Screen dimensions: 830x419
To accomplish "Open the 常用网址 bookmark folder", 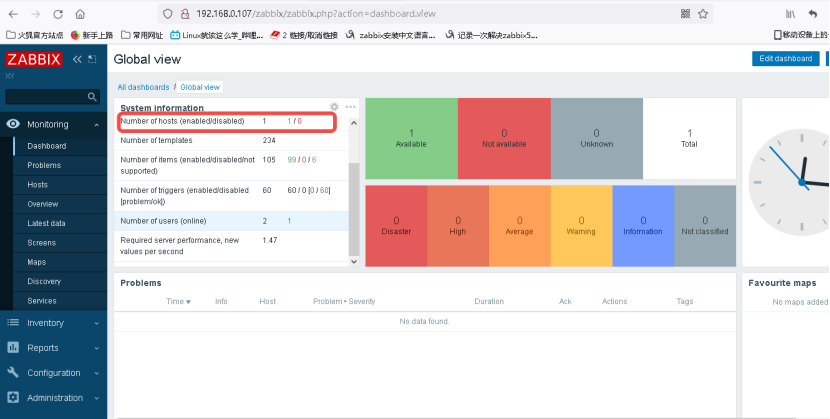I will pyautogui.click(x=142, y=35).
